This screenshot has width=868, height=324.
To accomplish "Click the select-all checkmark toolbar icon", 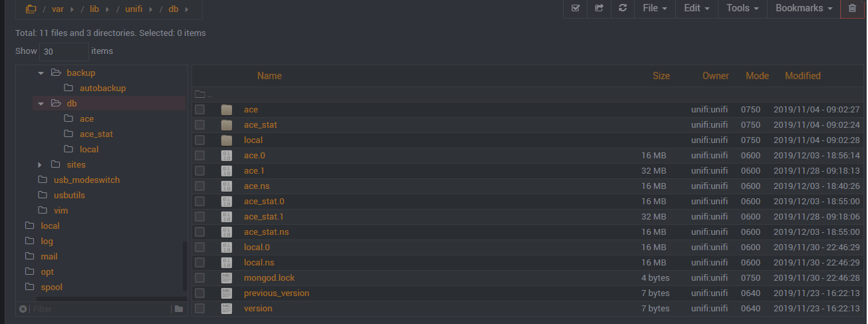I will (576, 8).
